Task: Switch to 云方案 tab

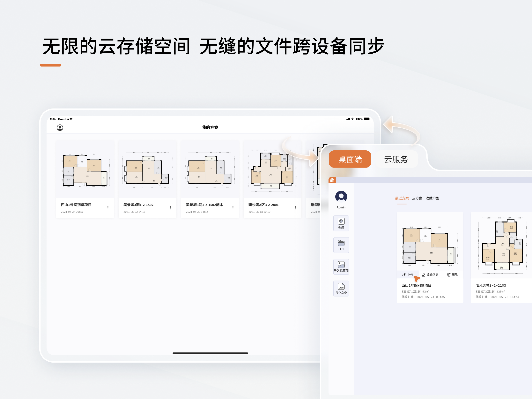Action: (417, 198)
